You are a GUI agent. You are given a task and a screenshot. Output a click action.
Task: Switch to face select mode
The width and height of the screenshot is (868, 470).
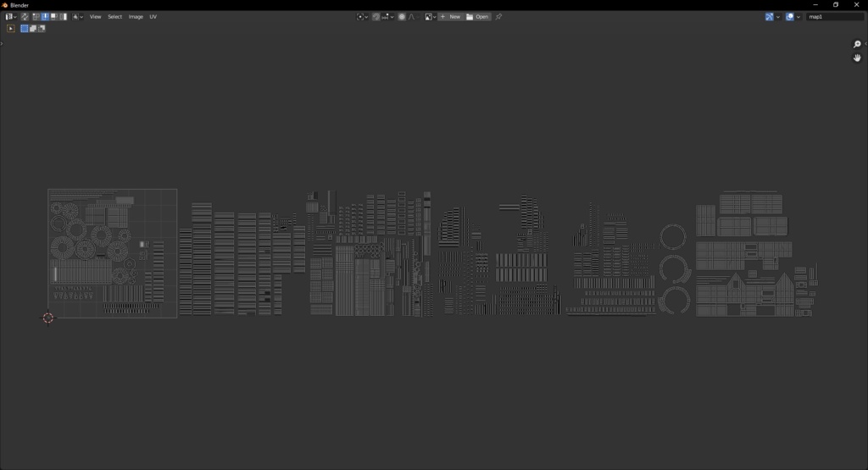pos(53,17)
